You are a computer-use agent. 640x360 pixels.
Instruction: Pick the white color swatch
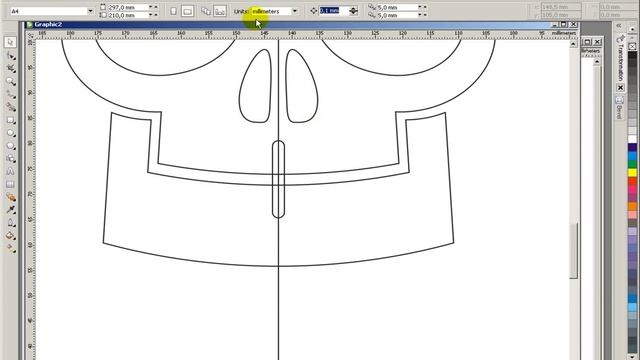632,139
